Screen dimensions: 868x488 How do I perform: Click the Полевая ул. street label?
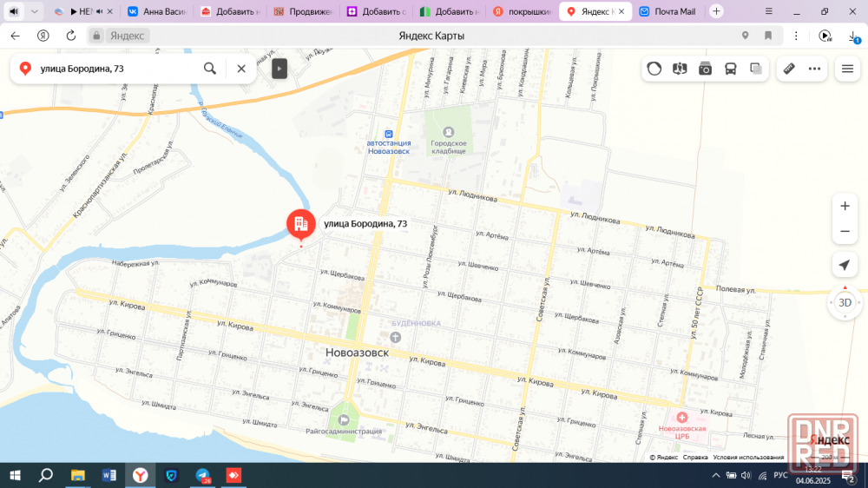(x=736, y=289)
